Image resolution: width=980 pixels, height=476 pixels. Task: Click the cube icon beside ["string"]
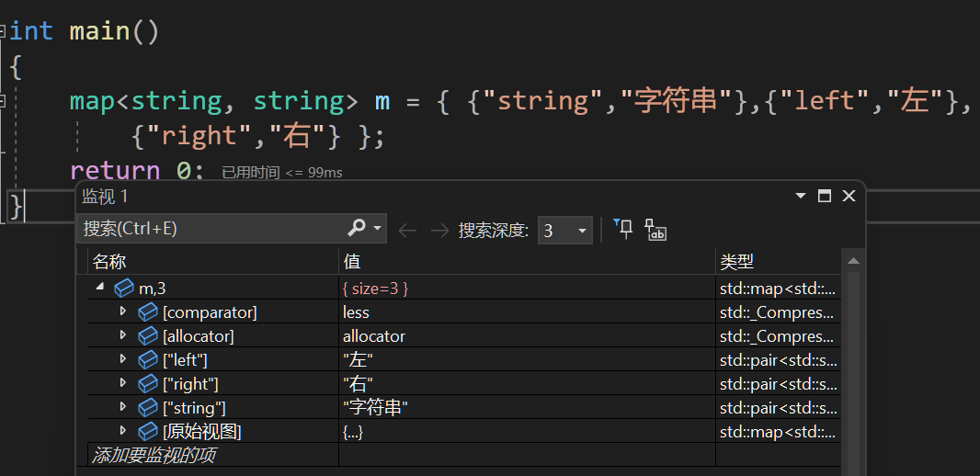click(x=147, y=407)
